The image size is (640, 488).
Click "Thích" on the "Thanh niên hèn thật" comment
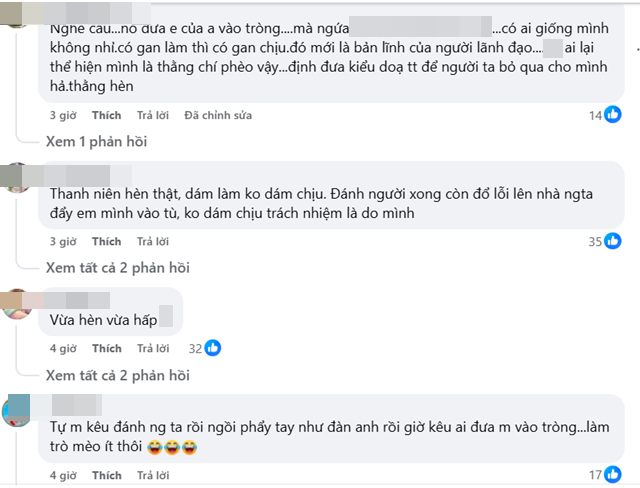point(107,242)
